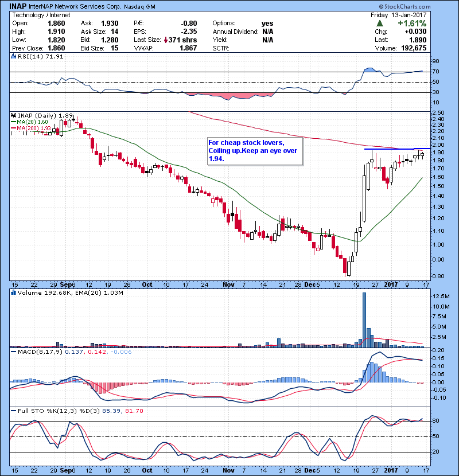This screenshot has width=459, height=476.
Task: Click the Nasdaq GM exchange label
Action: click(x=140, y=7)
